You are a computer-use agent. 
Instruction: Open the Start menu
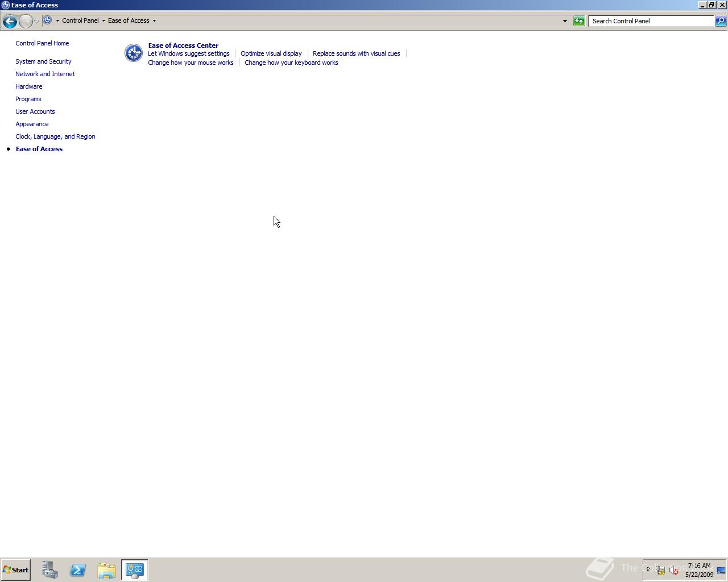15,570
